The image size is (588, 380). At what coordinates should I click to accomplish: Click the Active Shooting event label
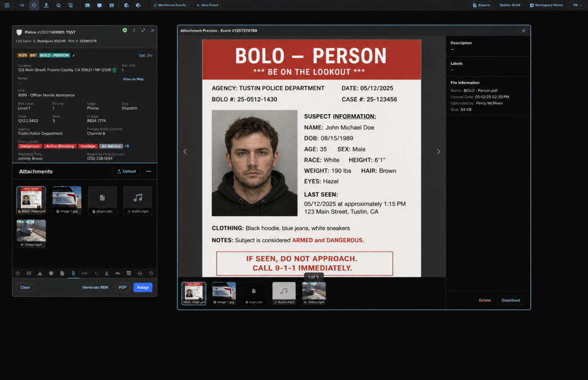point(60,146)
